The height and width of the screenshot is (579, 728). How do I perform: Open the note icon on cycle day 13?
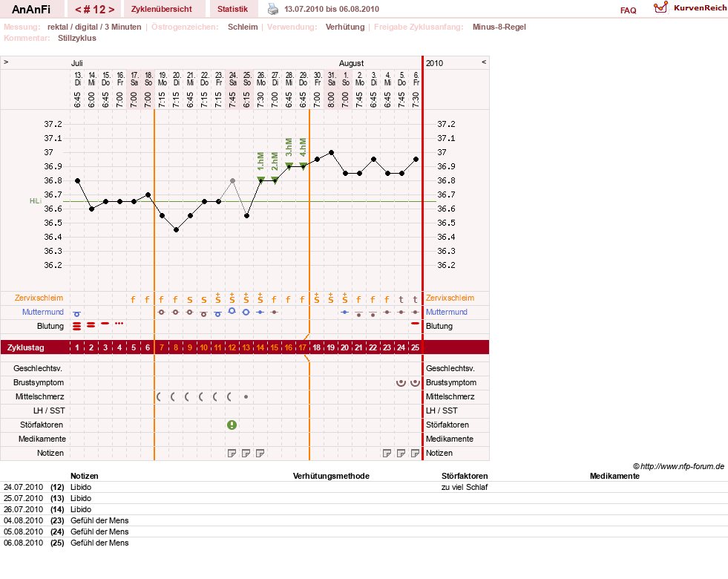[x=246, y=453]
